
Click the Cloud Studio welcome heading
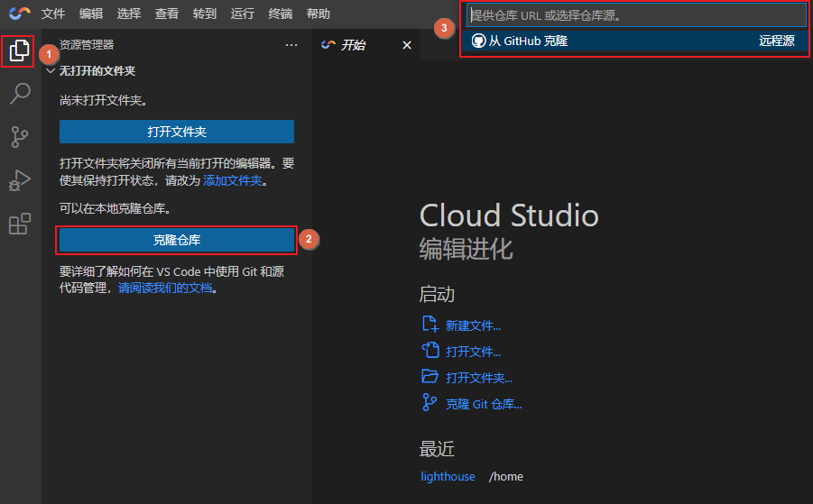tap(509, 215)
